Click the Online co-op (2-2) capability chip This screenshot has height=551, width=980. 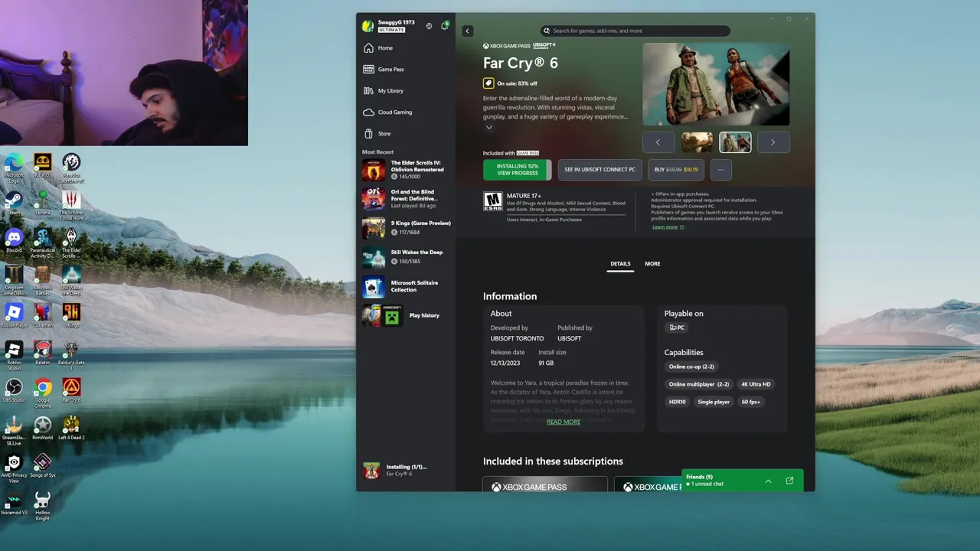[x=691, y=367]
